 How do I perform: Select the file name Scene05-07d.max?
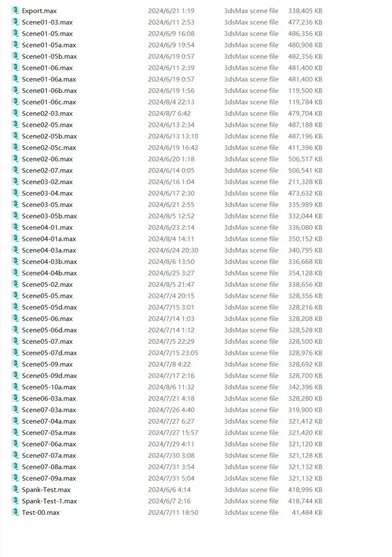(49, 353)
